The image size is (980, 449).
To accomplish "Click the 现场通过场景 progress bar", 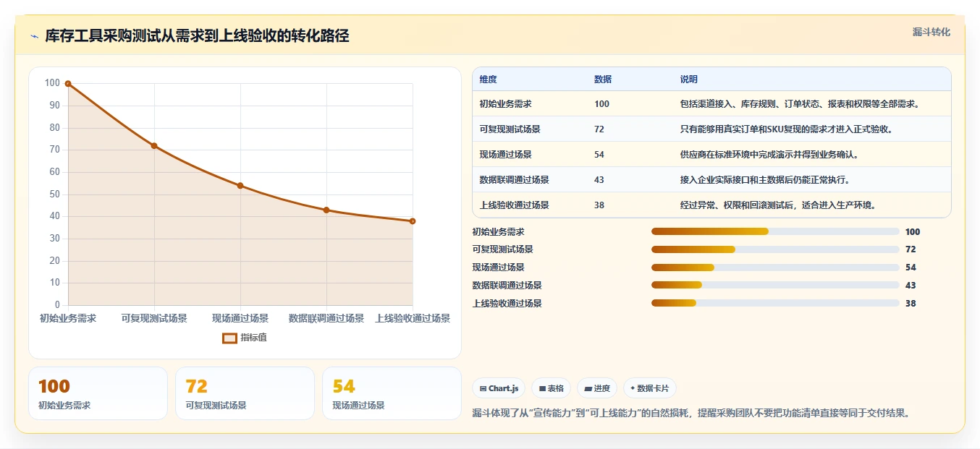I will (775, 268).
